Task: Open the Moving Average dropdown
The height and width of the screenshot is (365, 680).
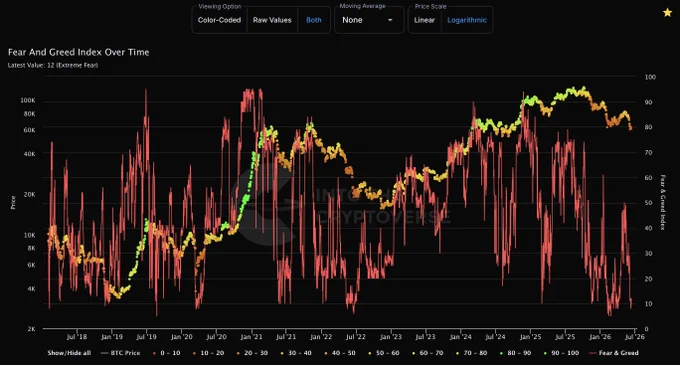Action: 369,20
